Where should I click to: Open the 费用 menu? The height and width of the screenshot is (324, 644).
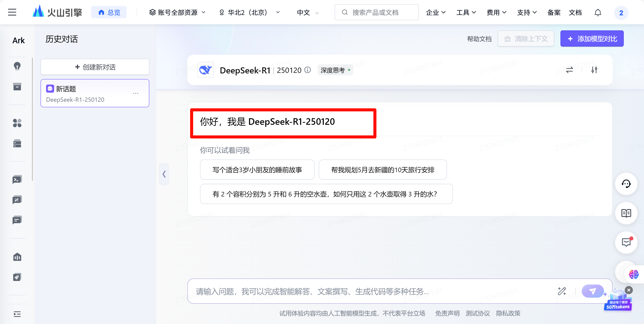pyautogui.click(x=496, y=12)
